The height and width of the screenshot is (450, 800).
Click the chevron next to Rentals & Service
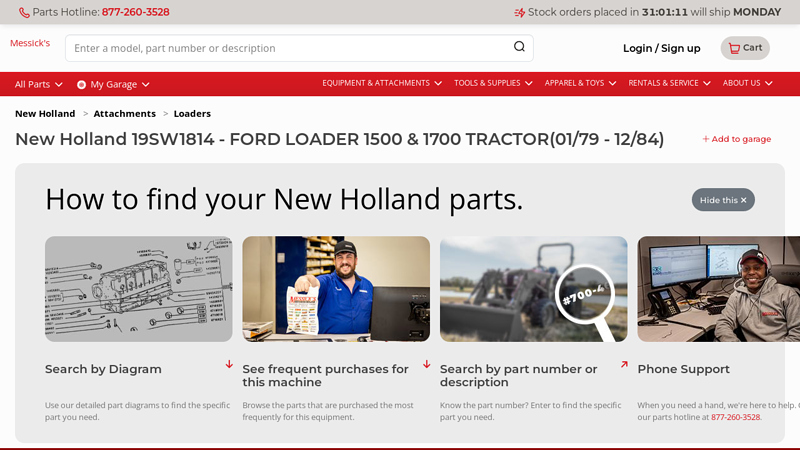(707, 84)
